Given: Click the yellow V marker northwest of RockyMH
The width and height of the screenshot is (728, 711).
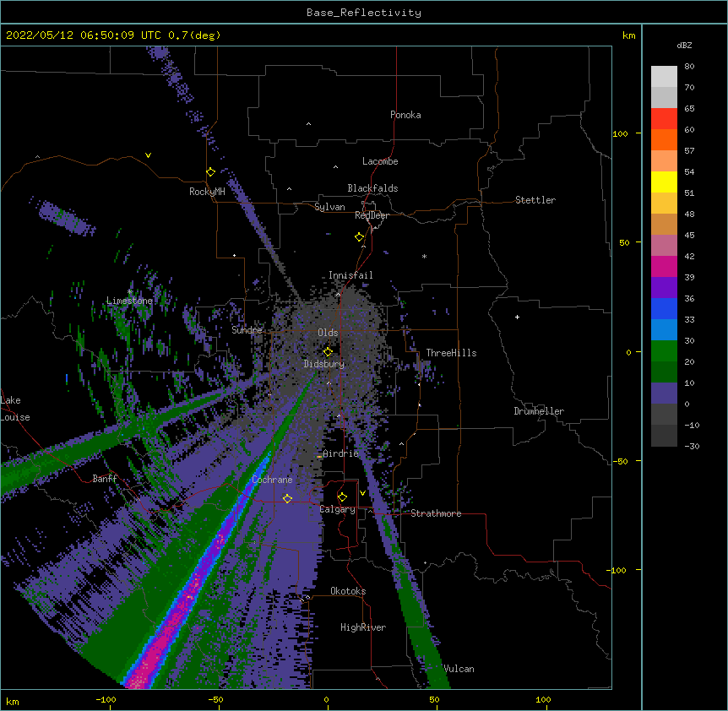Looking at the screenshot, I should [148, 155].
